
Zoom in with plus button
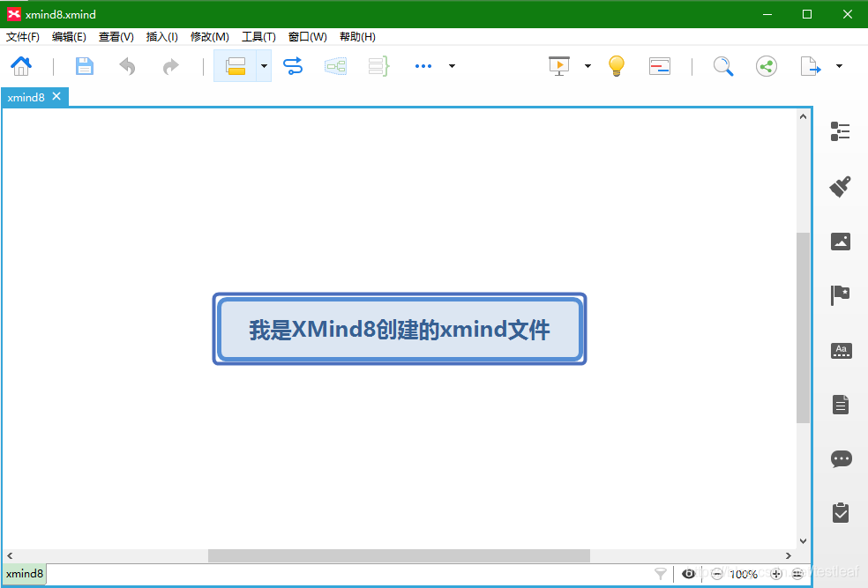(x=776, y=574)
